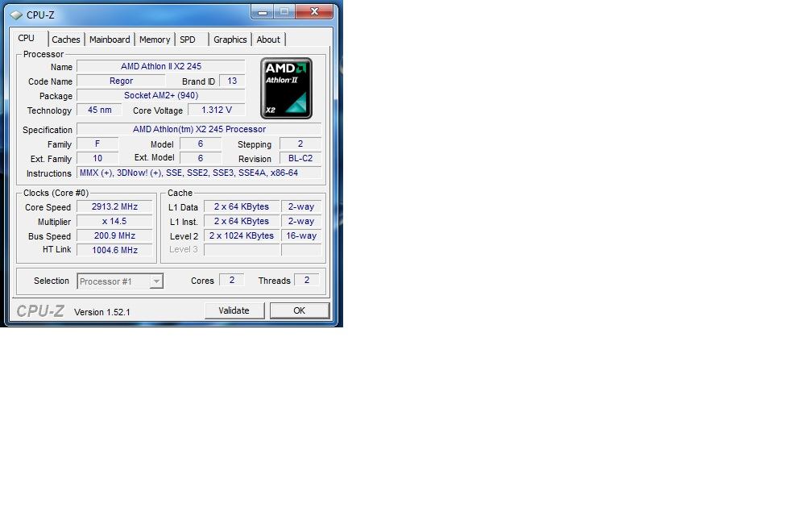Click the Ext. Family value 10

tap(97, 158)
